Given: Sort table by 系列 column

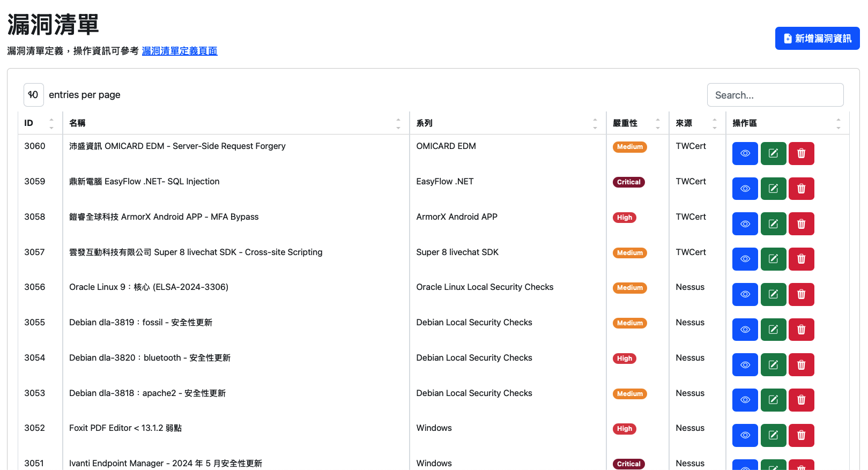Looking at the screenshot, I should 508,123.
